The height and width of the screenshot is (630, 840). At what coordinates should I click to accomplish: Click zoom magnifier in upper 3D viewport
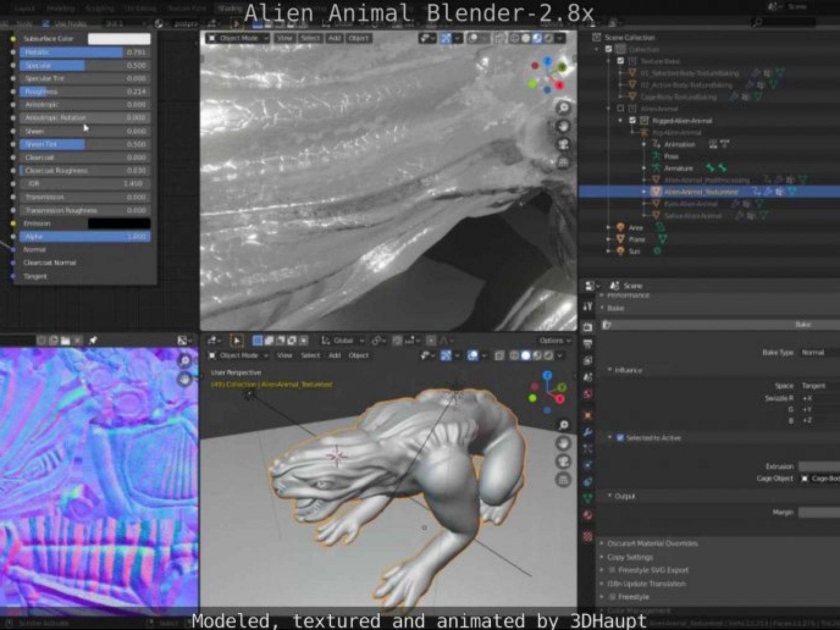coord(563,108)
